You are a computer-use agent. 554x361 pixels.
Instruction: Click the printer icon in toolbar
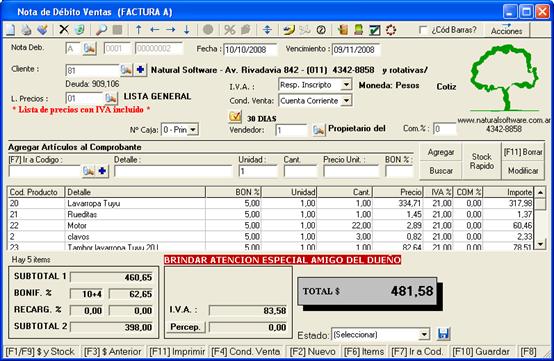click(26, 30)
